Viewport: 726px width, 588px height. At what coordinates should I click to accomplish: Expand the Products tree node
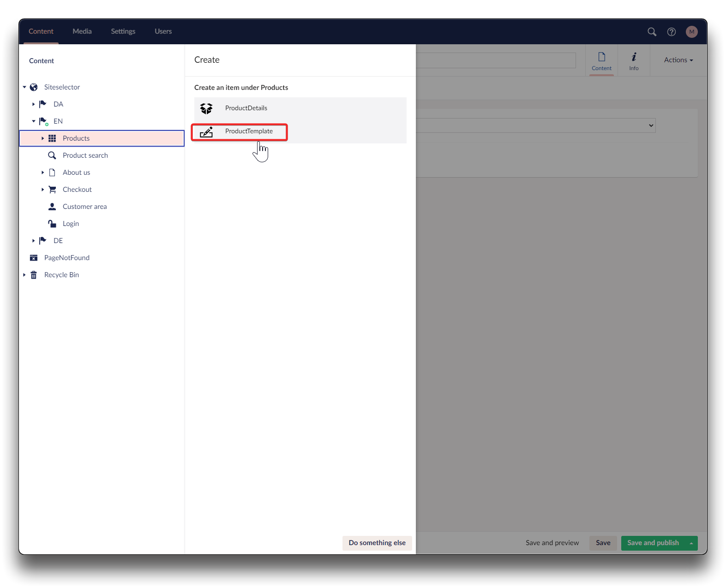(x=42, y=138)
